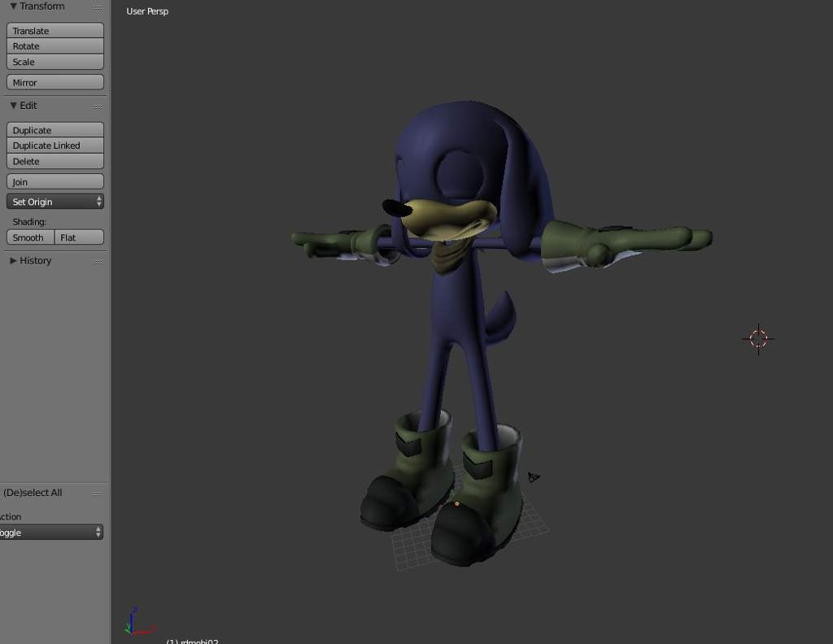Viewport: 833px width, 644px height.
Task: Click Duplicate Linked button
Action: coord(55,146)
